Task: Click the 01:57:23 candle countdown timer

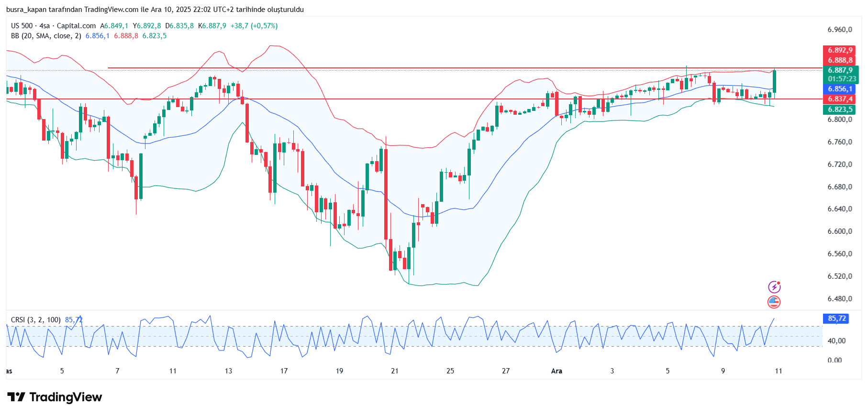Action: (842, 79)
